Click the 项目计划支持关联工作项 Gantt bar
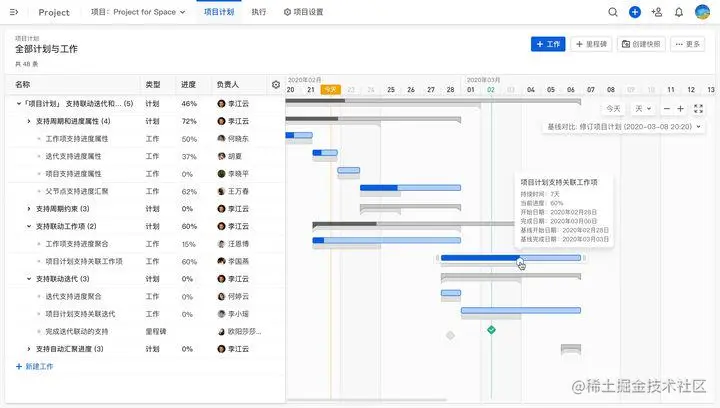720x408 pixels. click(x=511, y=258)
